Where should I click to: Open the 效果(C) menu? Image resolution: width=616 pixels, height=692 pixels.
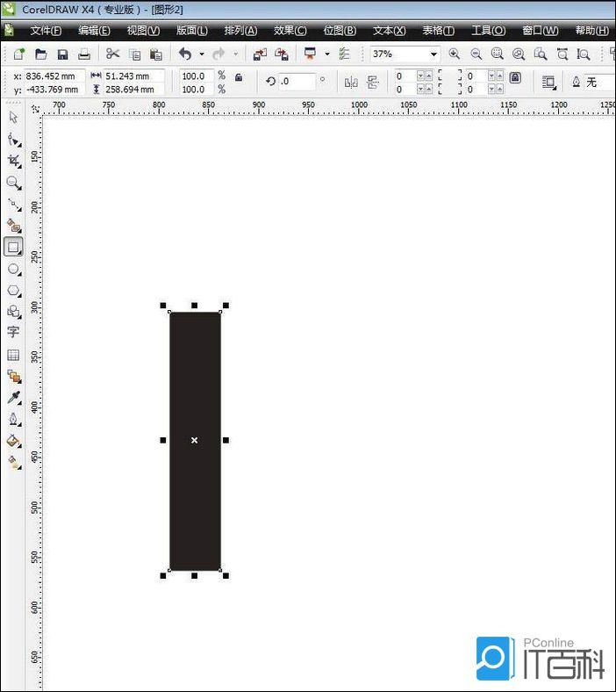pos(290,31)
